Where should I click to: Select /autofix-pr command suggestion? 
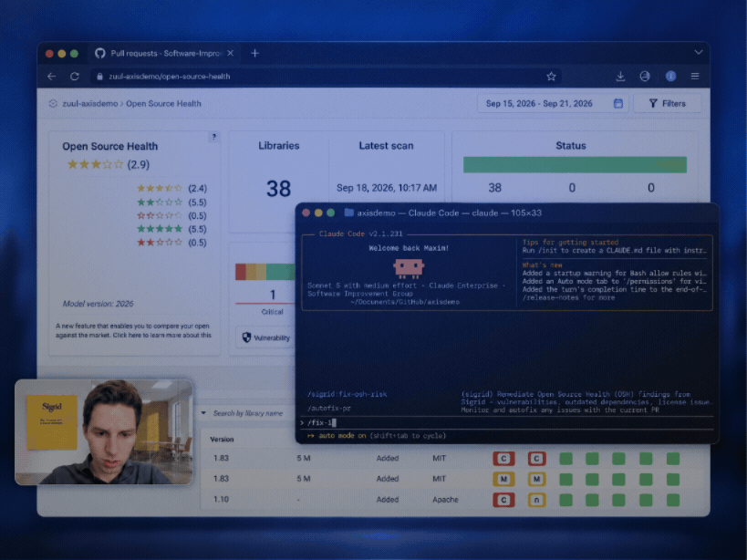click(x=329, y=408)
